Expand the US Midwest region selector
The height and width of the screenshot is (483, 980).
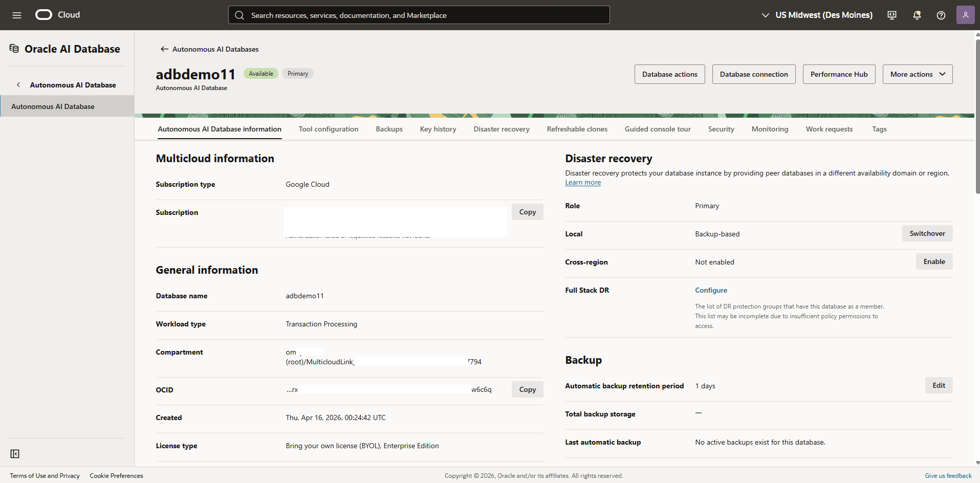click(817, 15)
